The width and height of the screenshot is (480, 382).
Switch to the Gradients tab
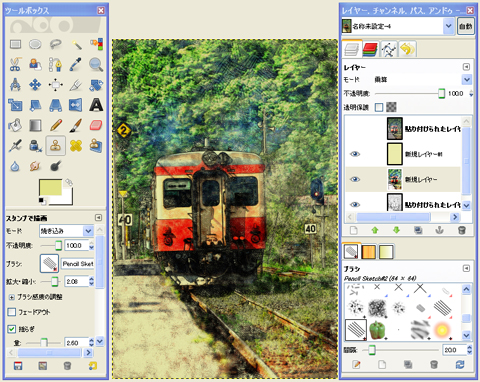pyautogui.click(x=386, y=252)
